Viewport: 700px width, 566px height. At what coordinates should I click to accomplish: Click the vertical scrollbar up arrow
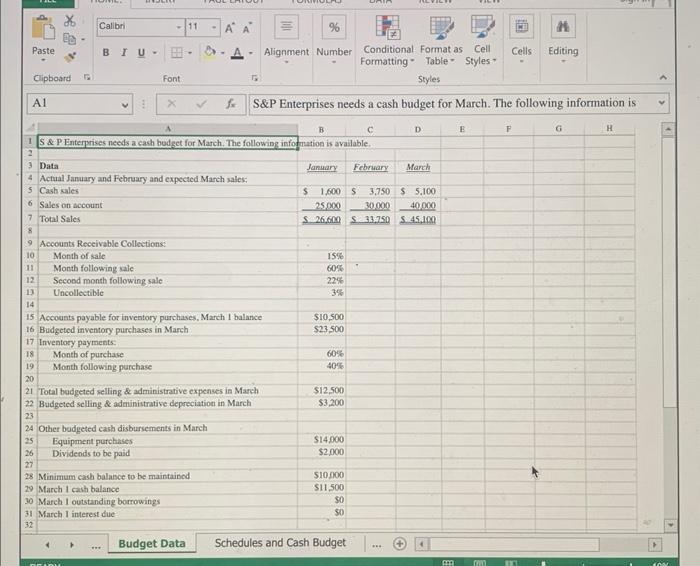point(668,129)
